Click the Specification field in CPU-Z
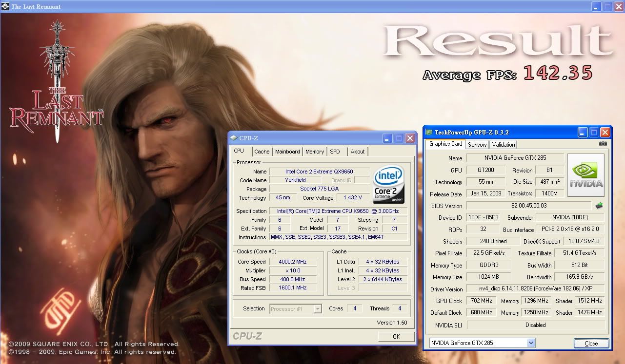The height and width of the screenshot is (364, 625). click(x=338, y=211)
